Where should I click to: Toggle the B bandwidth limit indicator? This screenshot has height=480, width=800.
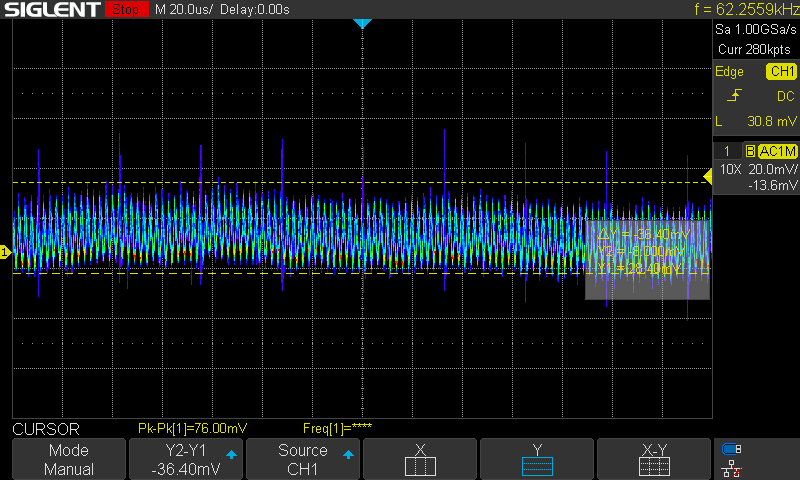750,151
